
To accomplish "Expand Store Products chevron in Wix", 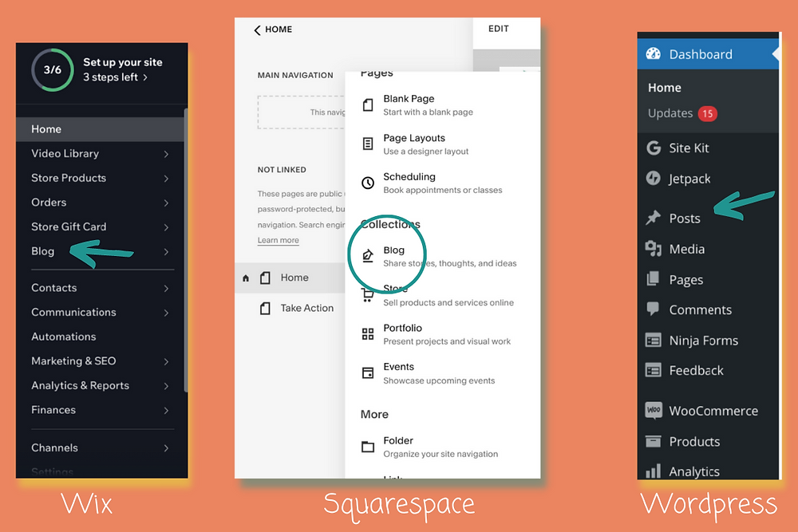I will pyautogui.click(x=166, y=178).
